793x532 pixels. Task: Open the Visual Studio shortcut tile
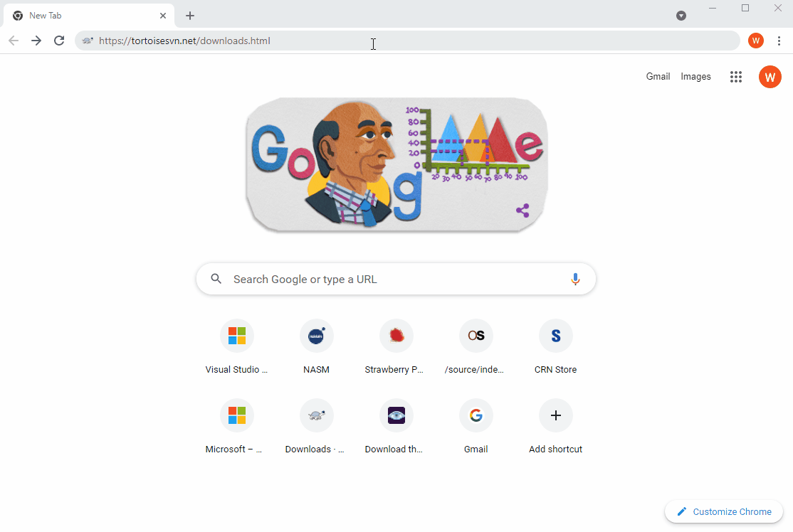pyautogui.click(x=237, y=336)
